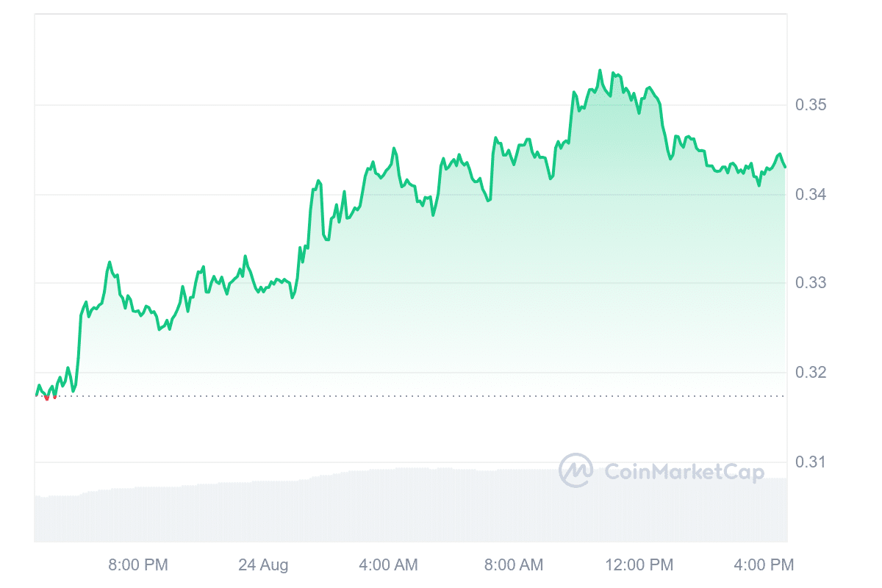Click the CoinMarketCap watermark text
Screen dimensions: 882x588
pos(684,472)
